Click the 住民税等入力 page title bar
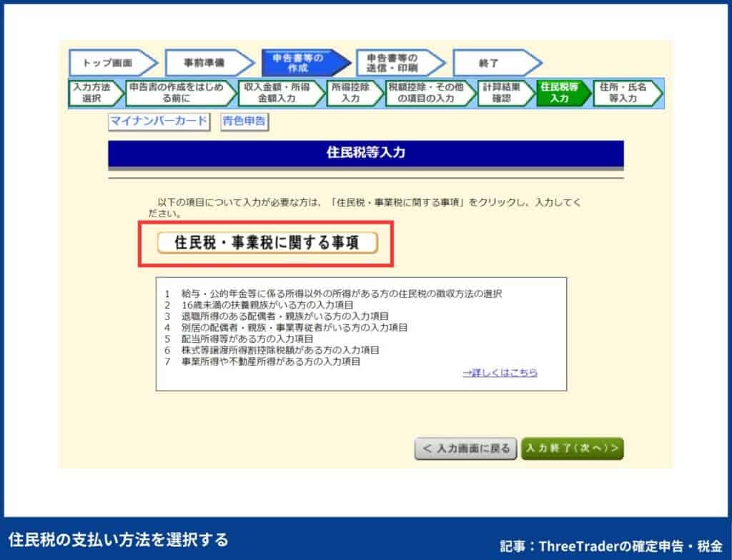 366,153
